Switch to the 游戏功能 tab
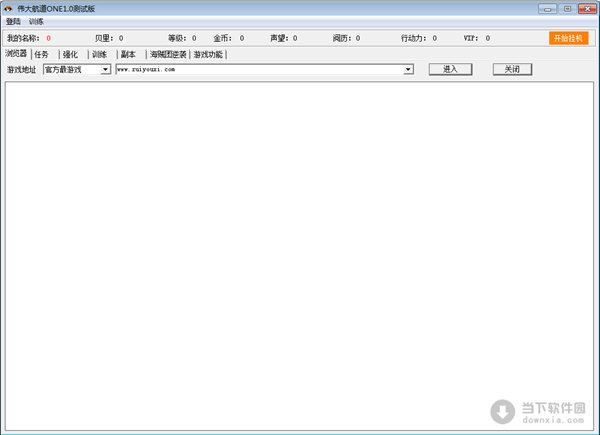This screenshot has height=435, width=600. pyautogui.click(x=208, y=54)
